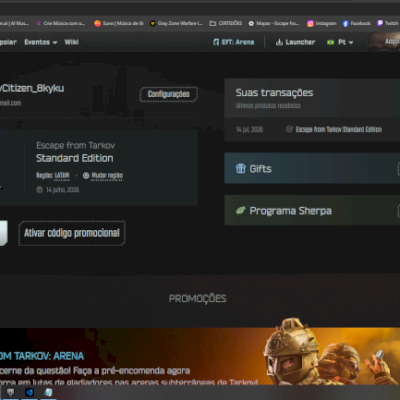Download the Launcher from the header
The width and height of the screenshot is (400, 400).
[x=295, y=42]
